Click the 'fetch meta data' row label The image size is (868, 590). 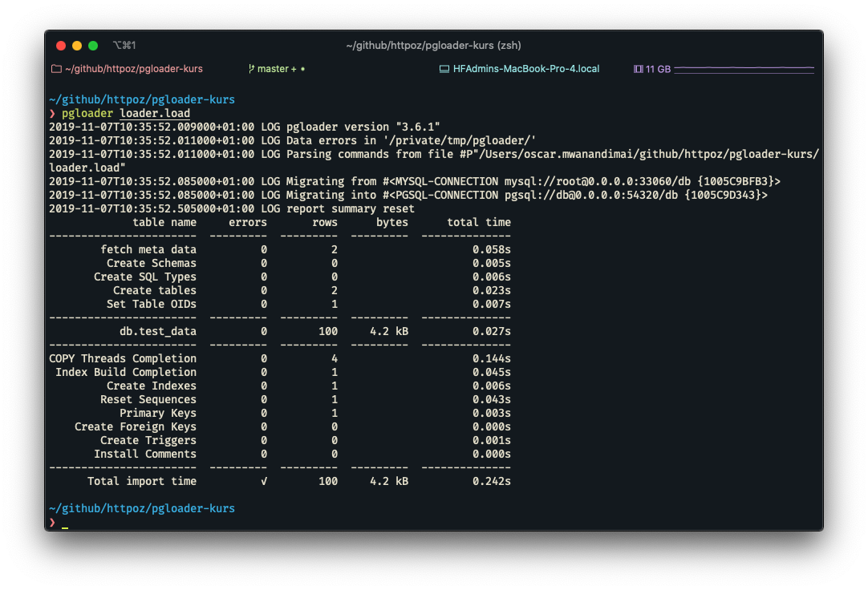coord(148,249)
